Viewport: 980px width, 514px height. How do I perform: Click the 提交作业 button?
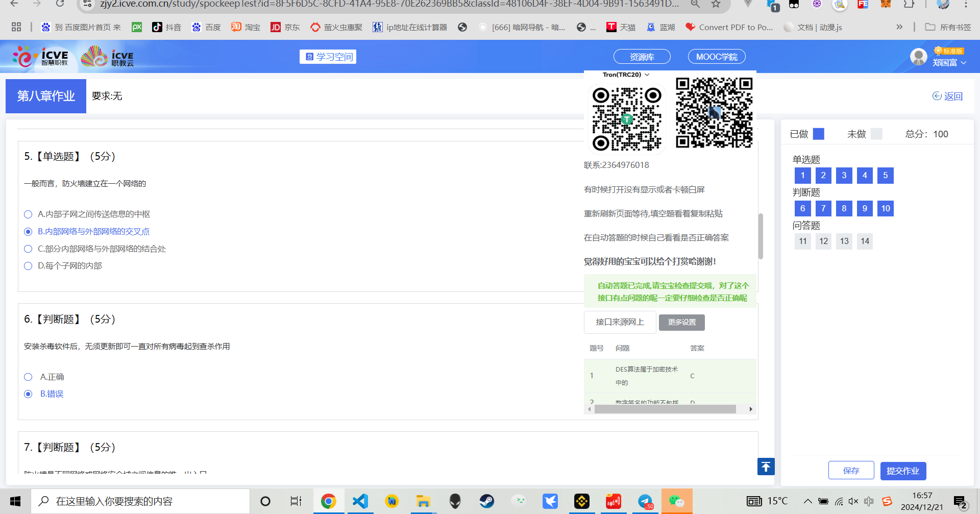902,471
